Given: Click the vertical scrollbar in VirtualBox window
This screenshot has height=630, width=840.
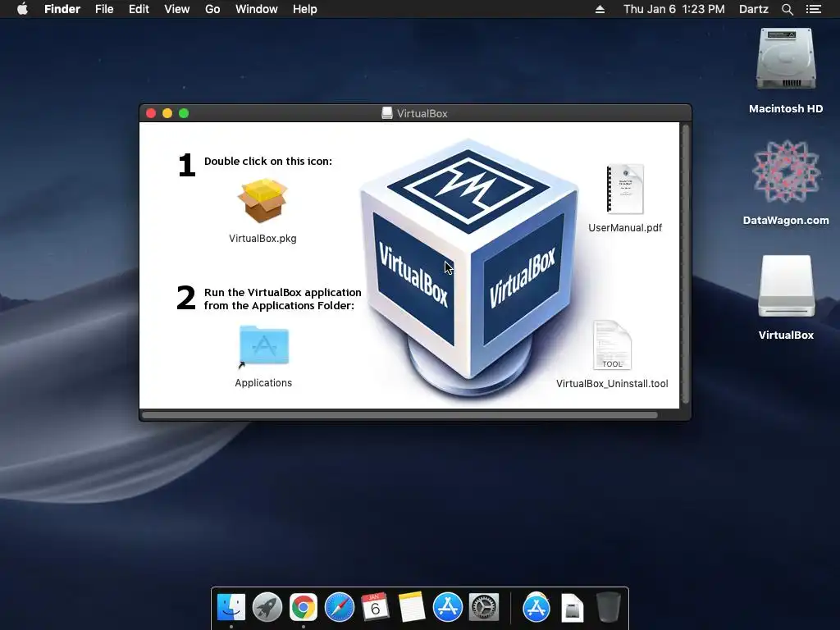Looking at the screenshot, I should pyautogui.click(x=685, y=263).
